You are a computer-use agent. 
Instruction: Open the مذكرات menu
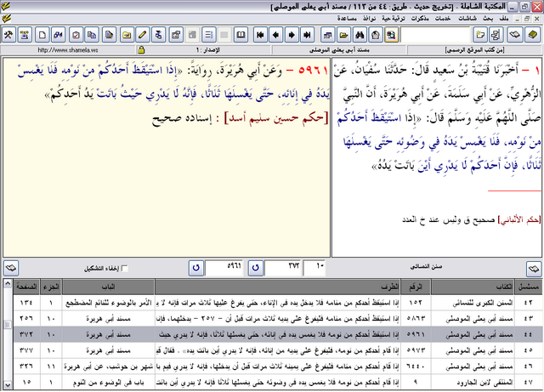coord(420,19)
